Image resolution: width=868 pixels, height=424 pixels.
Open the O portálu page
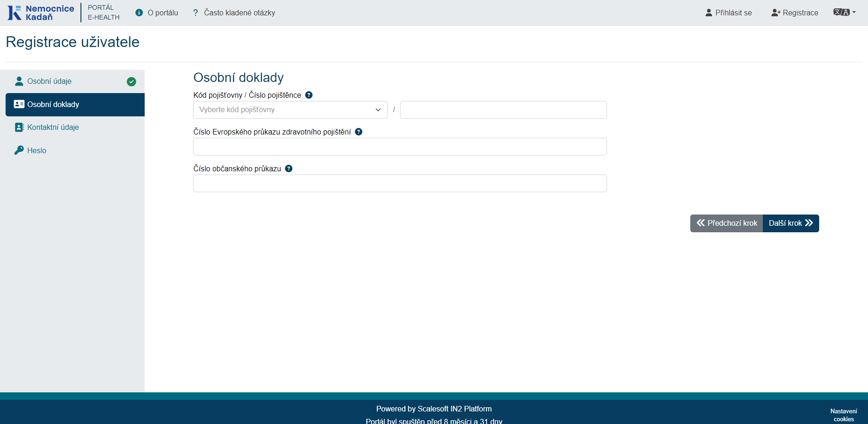(x=163, y=13)
